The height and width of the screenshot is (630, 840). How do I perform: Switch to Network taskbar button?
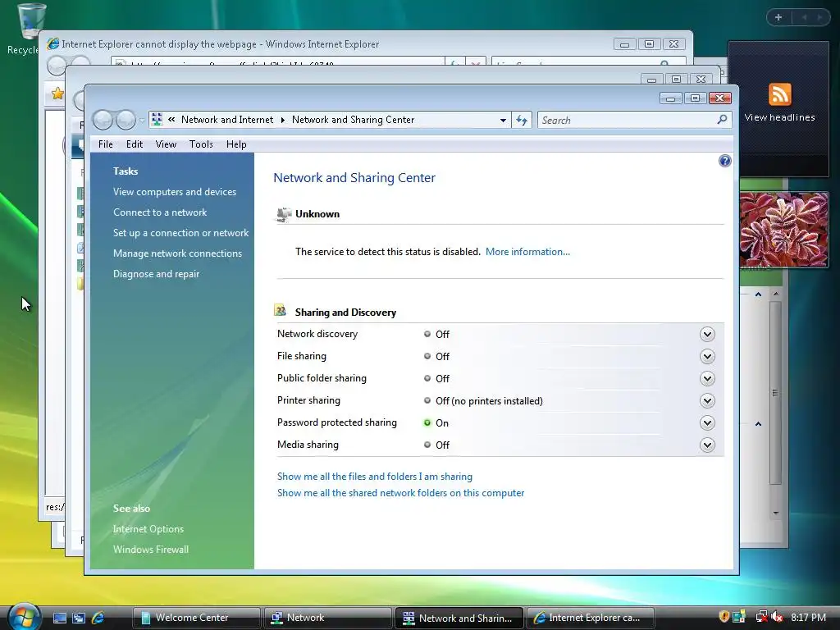pyautogui.click(x=327, y=618)
